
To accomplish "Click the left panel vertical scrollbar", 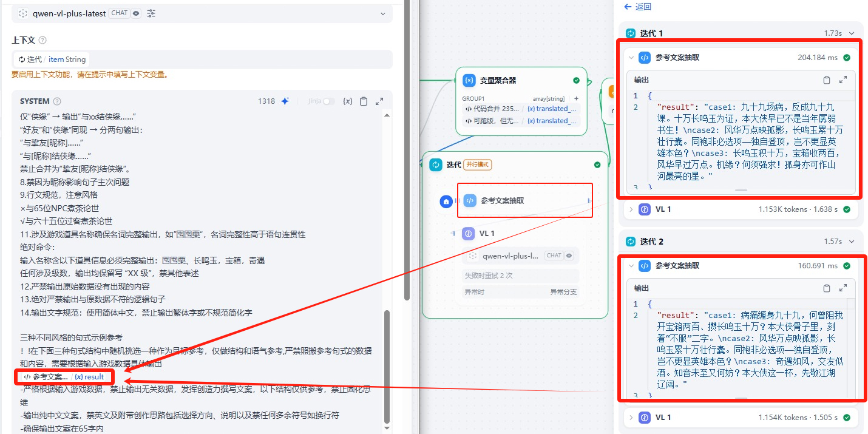I will tap(407, 149).
